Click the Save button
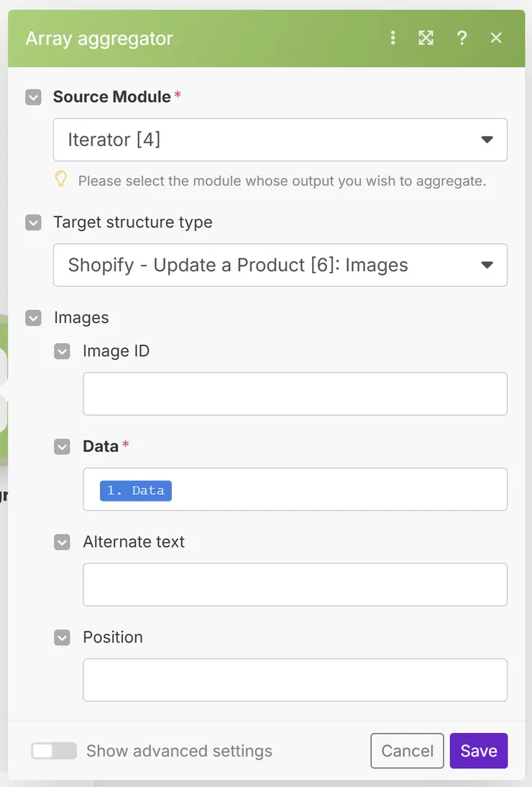Screen dimensions: 532x787 coord(479,751)
